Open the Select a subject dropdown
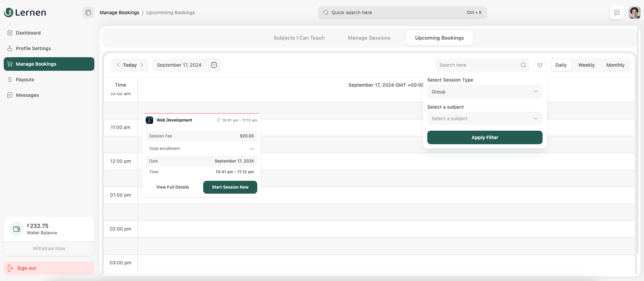Image resolution: width=644 pixels, height=281 pixels. (484, 118)
